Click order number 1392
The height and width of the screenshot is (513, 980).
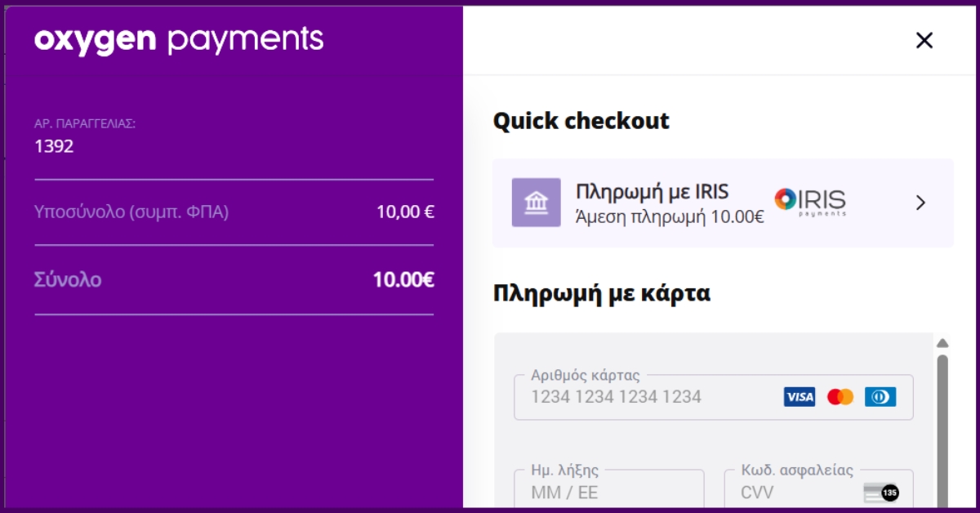(54, 147)
